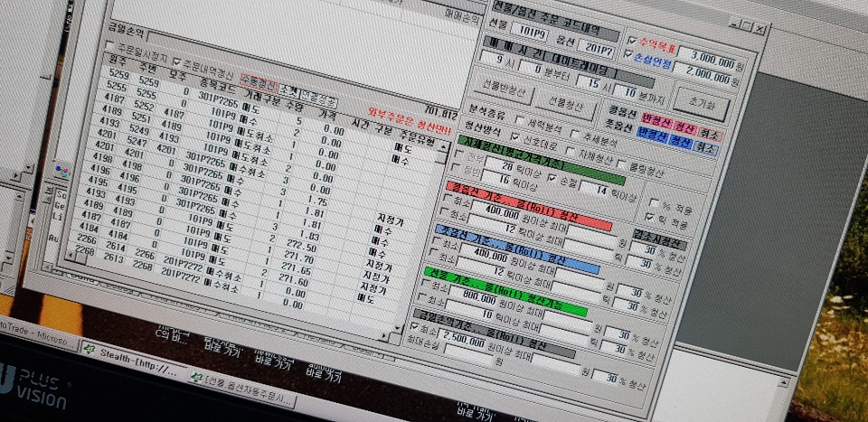Click the 800,000 원이상 field

(x=473, y=297)
